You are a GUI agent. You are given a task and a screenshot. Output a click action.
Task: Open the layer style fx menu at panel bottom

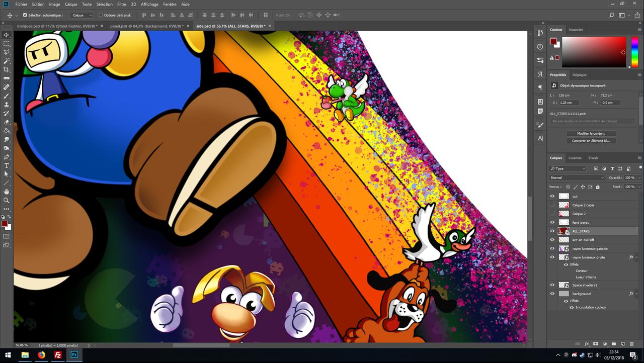click(587, 344)
